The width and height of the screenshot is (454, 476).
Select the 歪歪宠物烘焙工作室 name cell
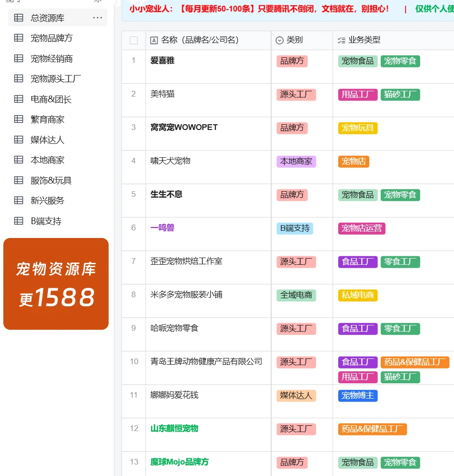(x=208, y=268)
